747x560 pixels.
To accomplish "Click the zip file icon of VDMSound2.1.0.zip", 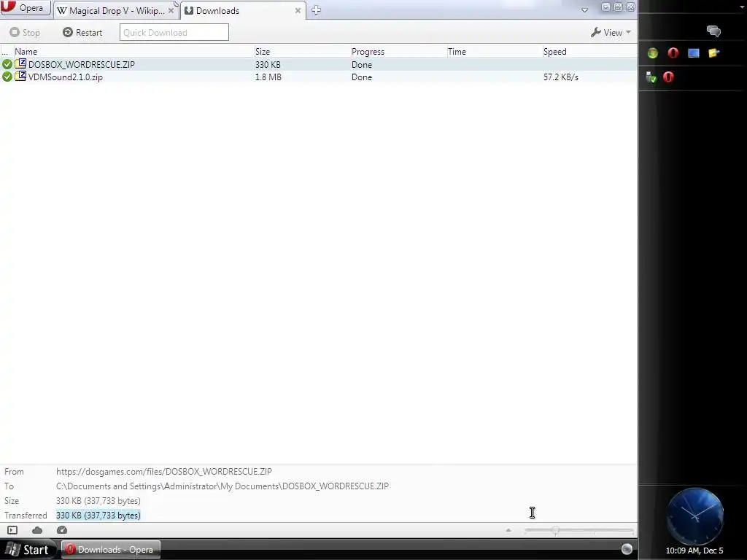I will click(x=20, y=76).
